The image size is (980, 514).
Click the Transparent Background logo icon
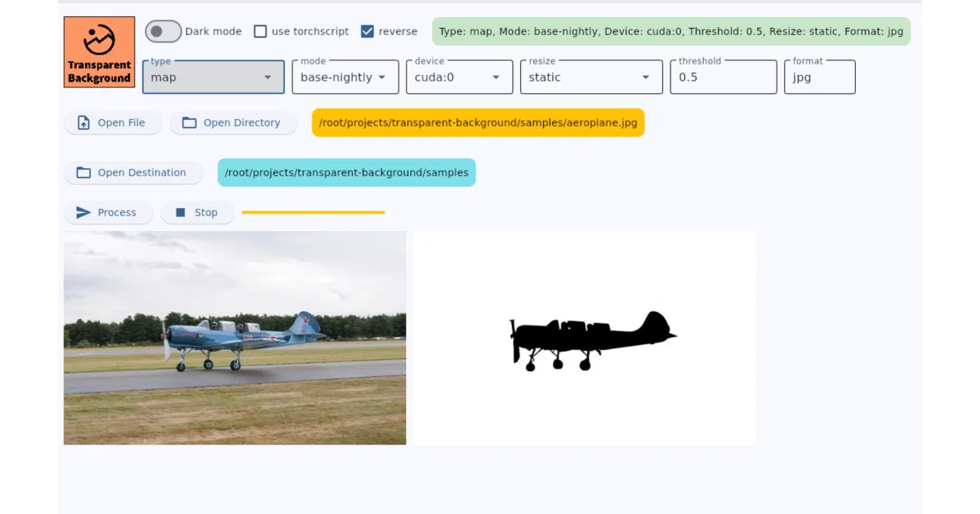(x=99, y=52)
